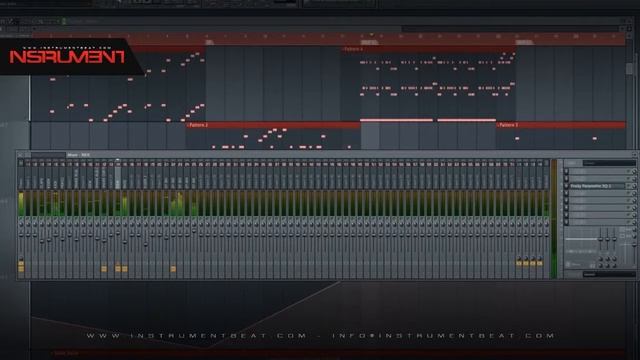Select the Pattern 2 clip header in playlist
The width and height of the screenshot is (640, 360).
(273, 125)
